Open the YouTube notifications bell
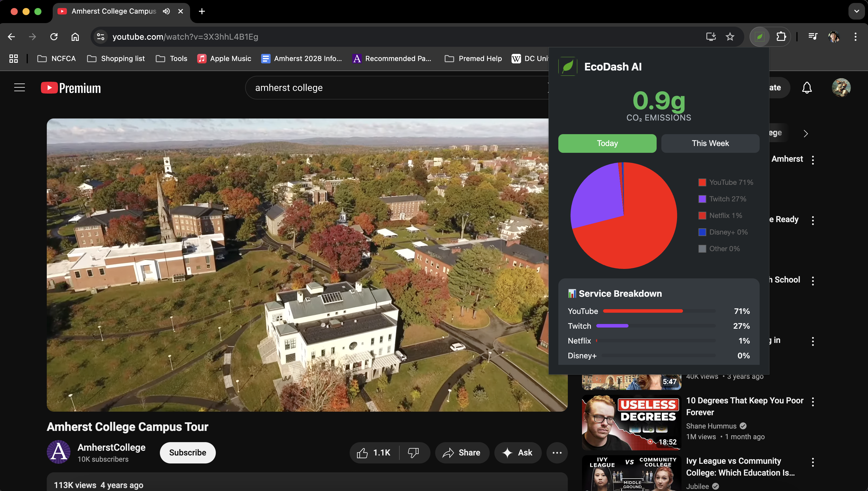Image resolution: width=868 pixels, height=491 pixels. 807,88
